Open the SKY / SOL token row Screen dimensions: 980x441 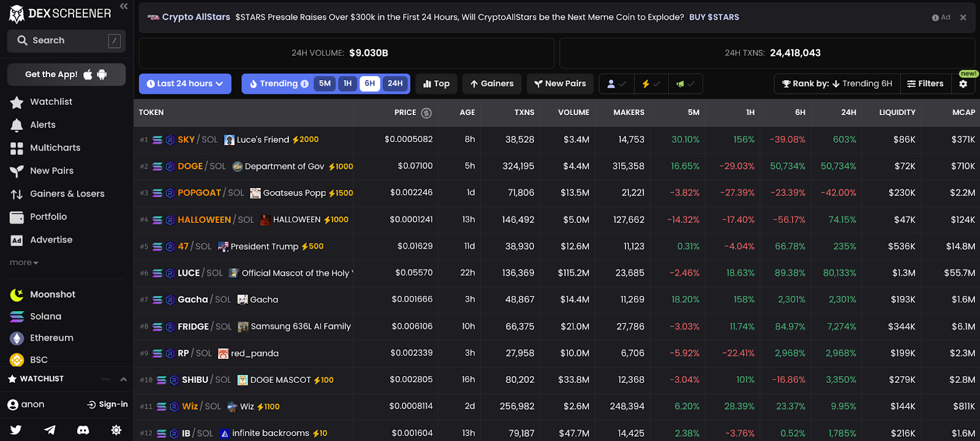point(557,140)
